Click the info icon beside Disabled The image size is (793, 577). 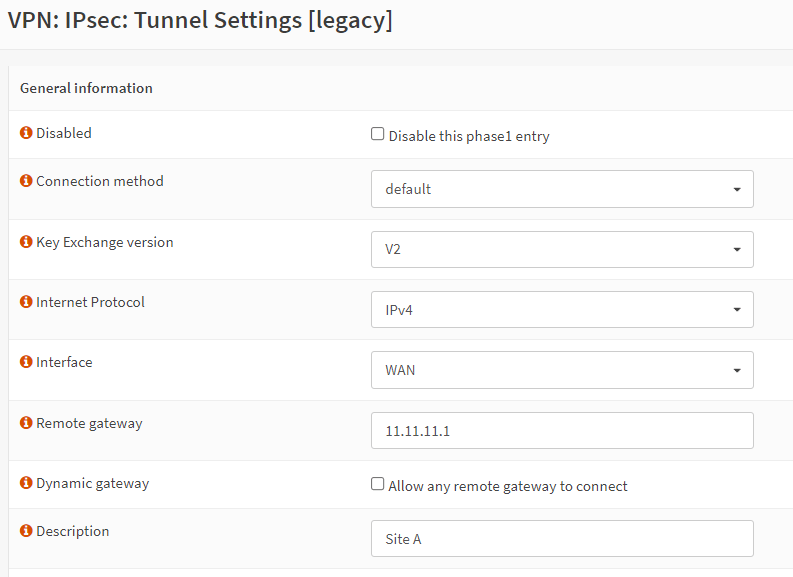(26, 133)
